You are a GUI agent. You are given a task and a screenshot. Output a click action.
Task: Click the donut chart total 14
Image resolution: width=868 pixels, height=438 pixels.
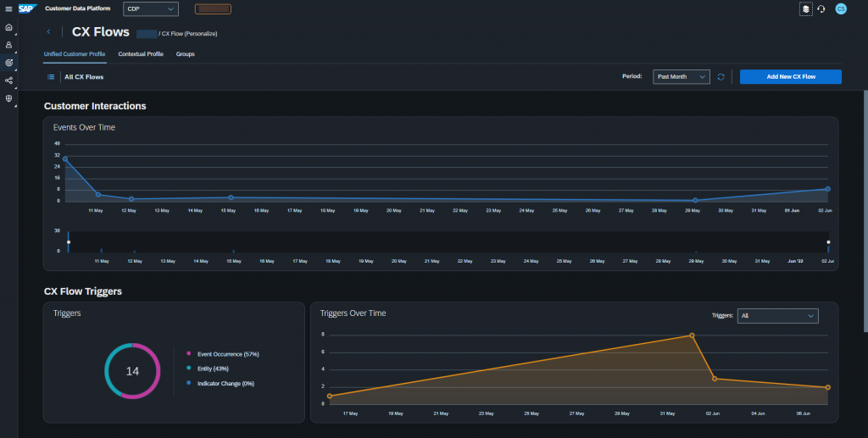(132, 371)
